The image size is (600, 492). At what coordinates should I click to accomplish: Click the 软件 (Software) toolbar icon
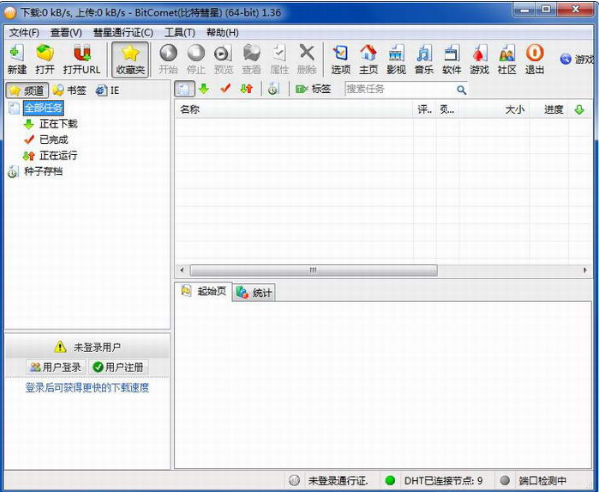[452, 59]
